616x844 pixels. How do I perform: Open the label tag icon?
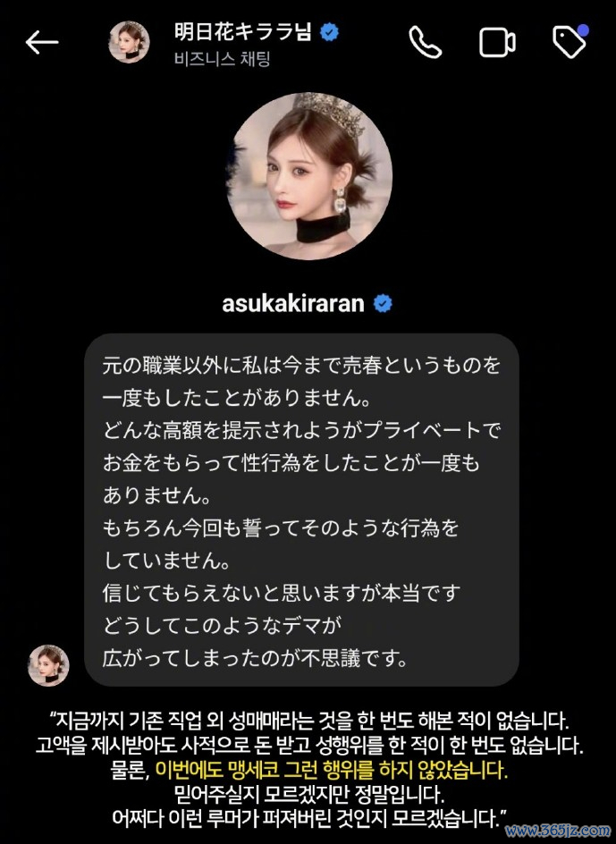coord(570,43)
